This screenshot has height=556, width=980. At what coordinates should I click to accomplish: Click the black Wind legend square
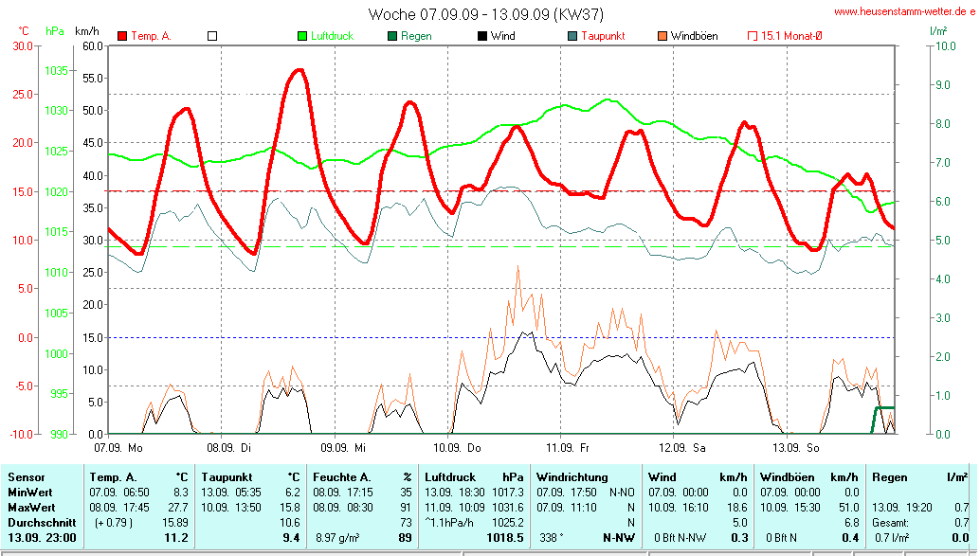point(482,36)
